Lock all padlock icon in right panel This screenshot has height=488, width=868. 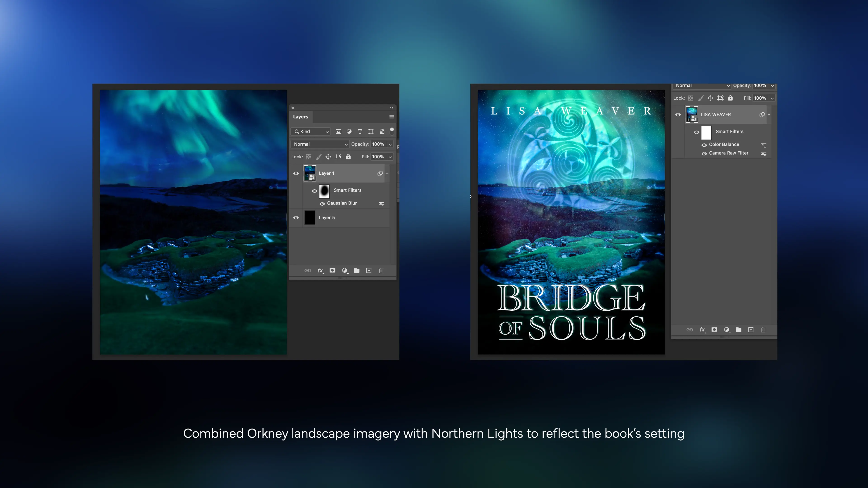(730, 98)
